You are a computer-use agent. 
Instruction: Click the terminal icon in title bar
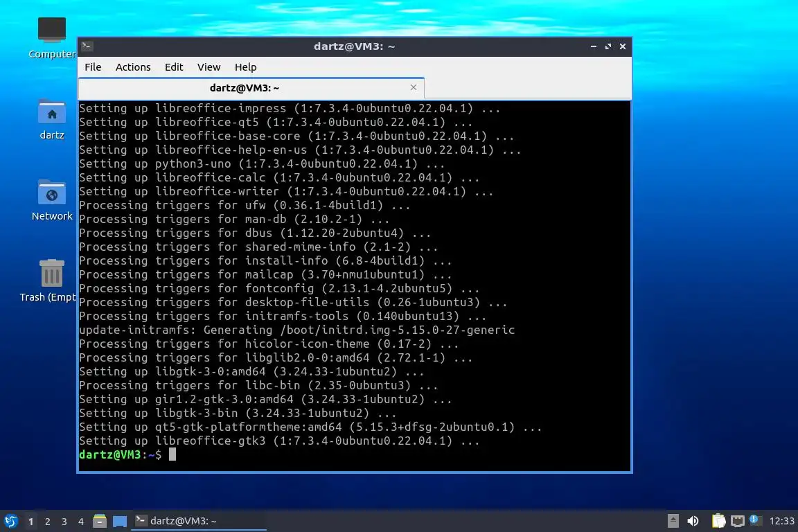pyautogui.click(x=87, y=46)
